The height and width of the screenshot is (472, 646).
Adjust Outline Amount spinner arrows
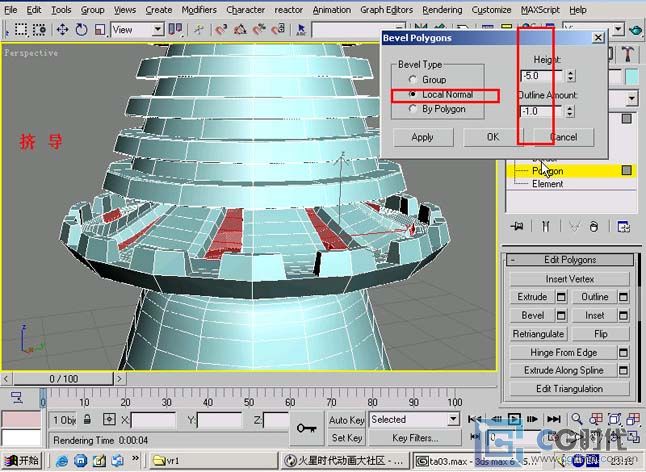point(570,111)
